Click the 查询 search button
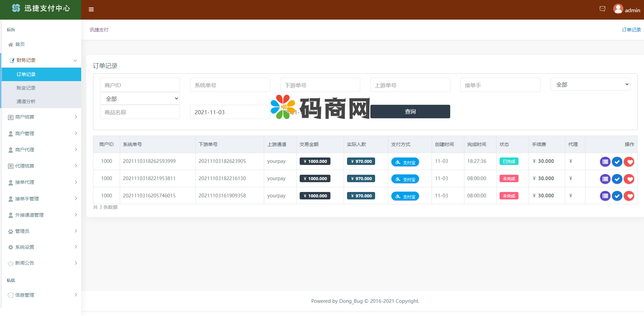Image resolution: width=644 pixels, height=316 pixels. tap(410, 112)
